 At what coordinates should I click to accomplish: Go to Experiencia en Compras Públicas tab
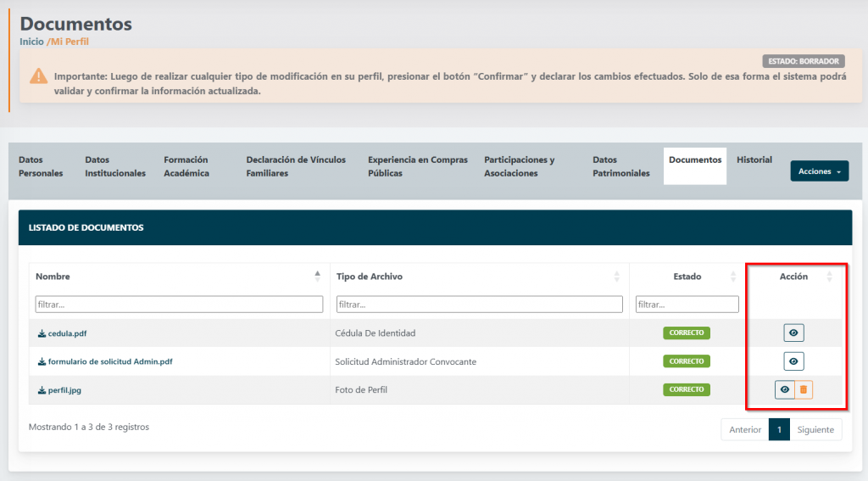tap(418, 166)
